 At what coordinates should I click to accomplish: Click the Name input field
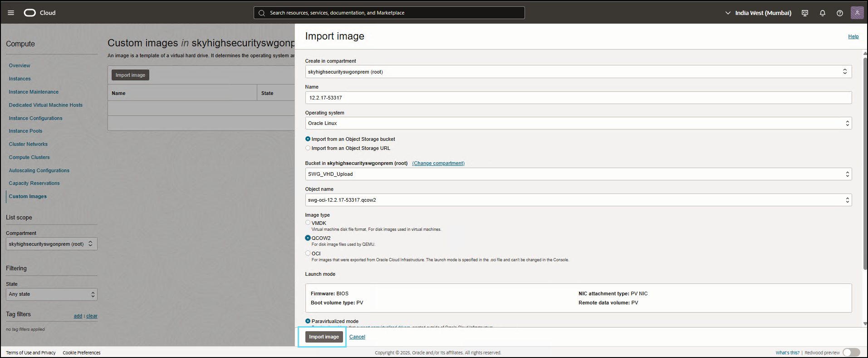(578, 98)
